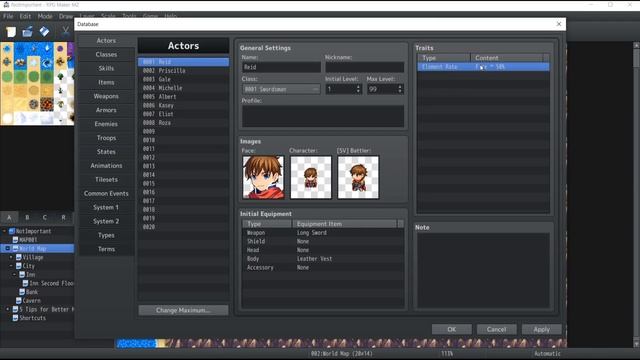The width and height of the screenshot is (640, 360).
Task: Switch to the Troops database tab
Action: [106, 138]
